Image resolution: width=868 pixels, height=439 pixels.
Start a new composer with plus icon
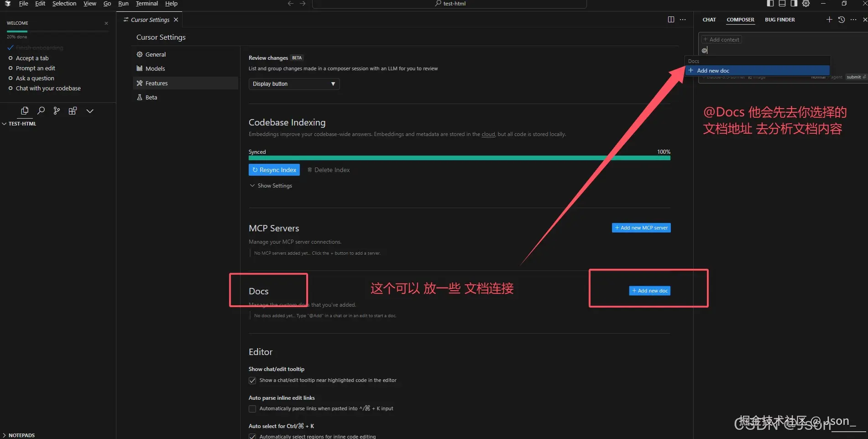829,20
